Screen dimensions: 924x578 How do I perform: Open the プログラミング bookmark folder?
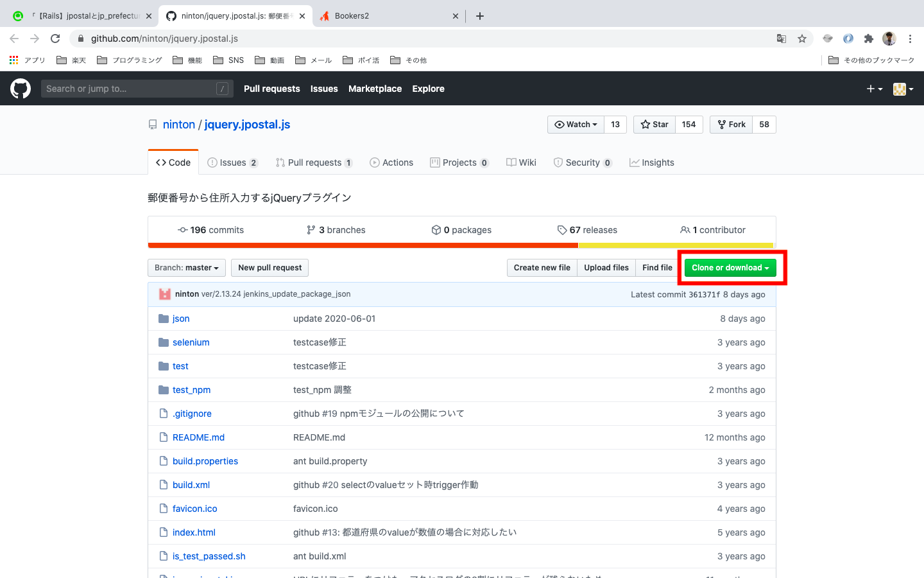tap(130, 60)
